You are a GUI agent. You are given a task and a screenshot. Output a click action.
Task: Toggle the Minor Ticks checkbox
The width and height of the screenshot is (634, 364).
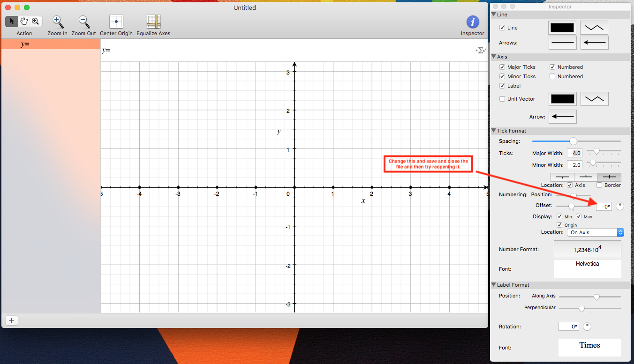click(x=502, y=76)
